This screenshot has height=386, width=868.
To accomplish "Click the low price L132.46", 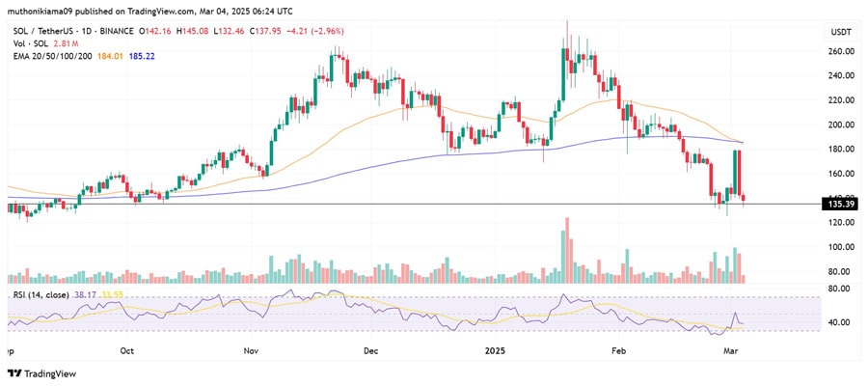I will (230, 32).
